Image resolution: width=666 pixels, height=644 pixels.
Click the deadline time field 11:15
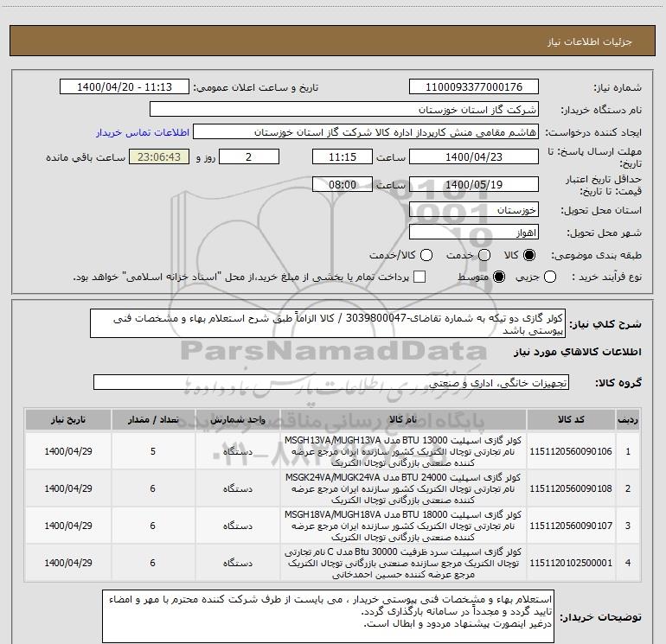(x=343, y=156)
